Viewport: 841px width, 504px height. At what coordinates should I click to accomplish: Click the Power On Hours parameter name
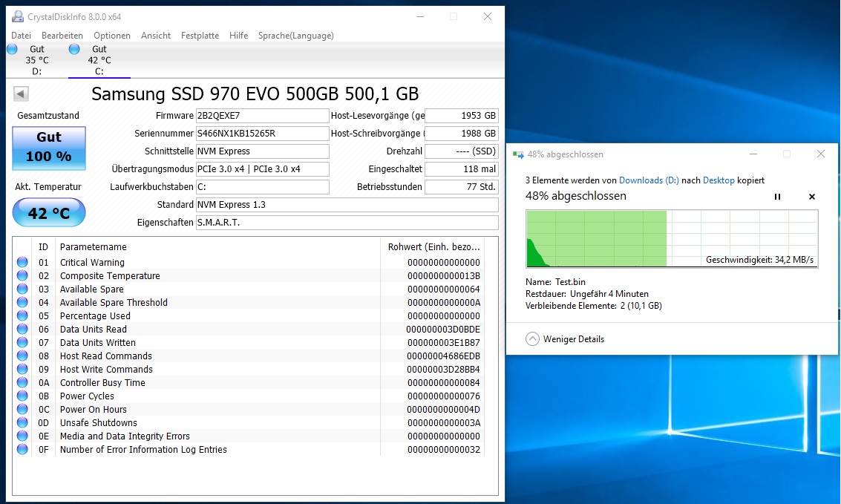click(x=94, y=409)
